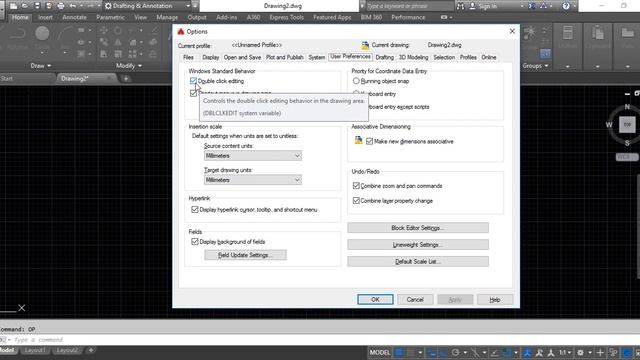Toggle Display background of fields checkbox
Screen dimensions: 640x360
pyautogui.click(x=195, y=242)
